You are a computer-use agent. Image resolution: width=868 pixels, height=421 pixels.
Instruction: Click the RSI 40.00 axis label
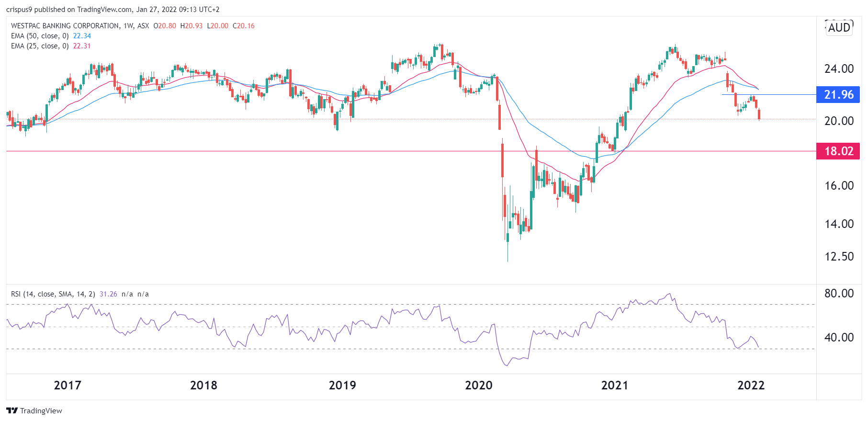[839, 338]
